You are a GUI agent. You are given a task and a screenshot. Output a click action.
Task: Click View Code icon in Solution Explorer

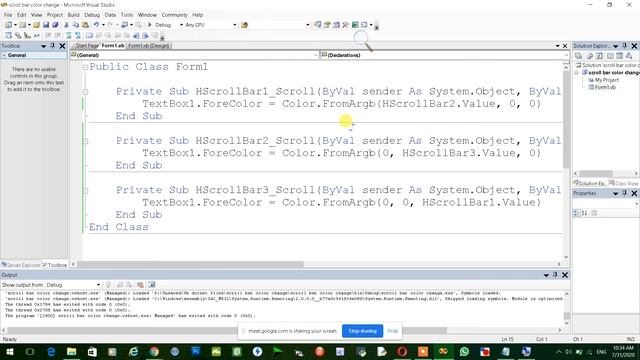(610, 56)
